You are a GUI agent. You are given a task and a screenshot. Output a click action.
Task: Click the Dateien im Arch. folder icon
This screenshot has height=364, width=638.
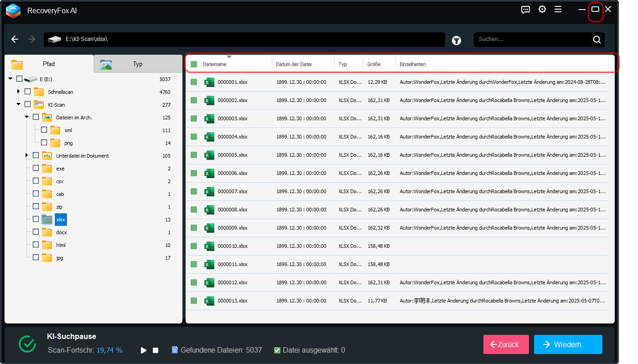[x=47, y=118]
